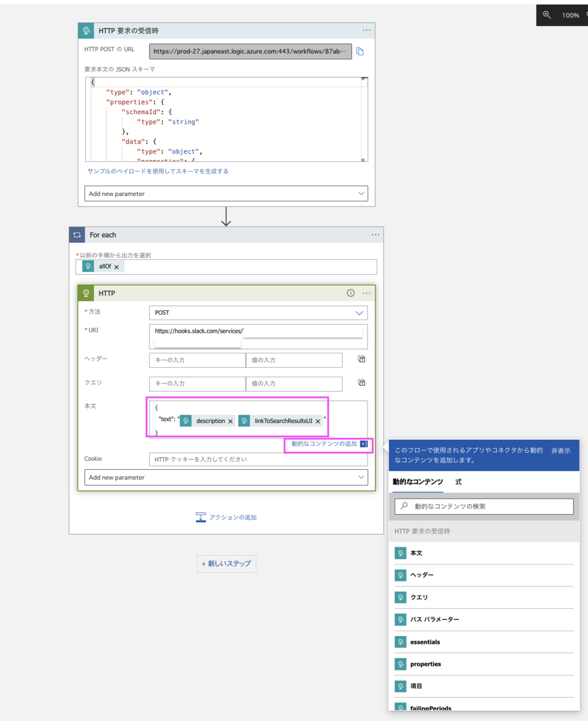Click the HTTP 要求の受信時 title bar
Screen dimensions: 588x721
coord(226,30)
